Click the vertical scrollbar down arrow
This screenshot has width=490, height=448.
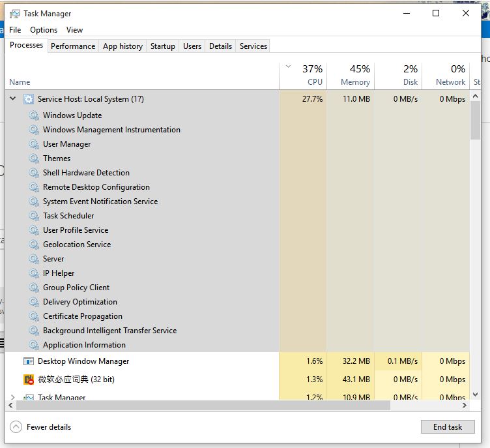[475, 395]
